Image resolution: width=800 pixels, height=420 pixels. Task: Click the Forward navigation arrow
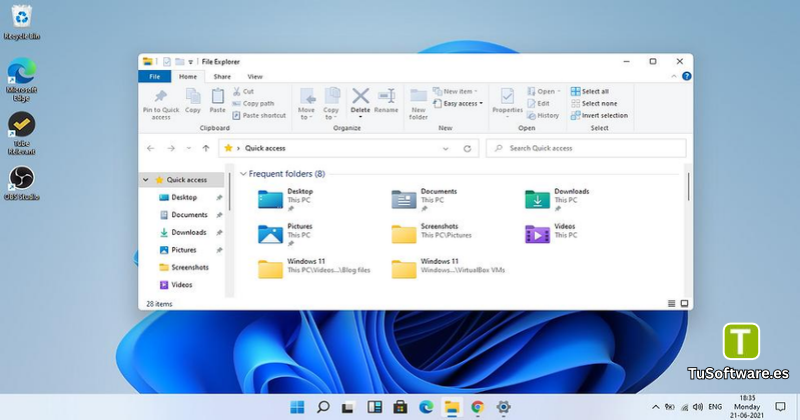[171, 149]
